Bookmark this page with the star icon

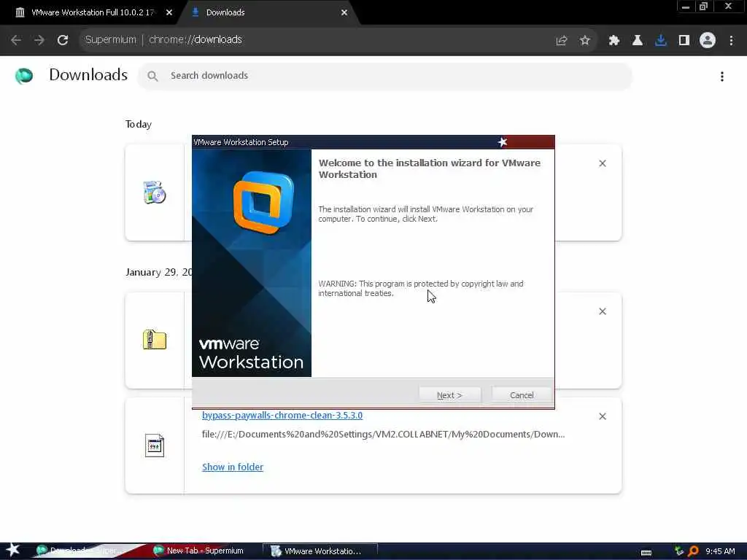[x=585, y=41]
